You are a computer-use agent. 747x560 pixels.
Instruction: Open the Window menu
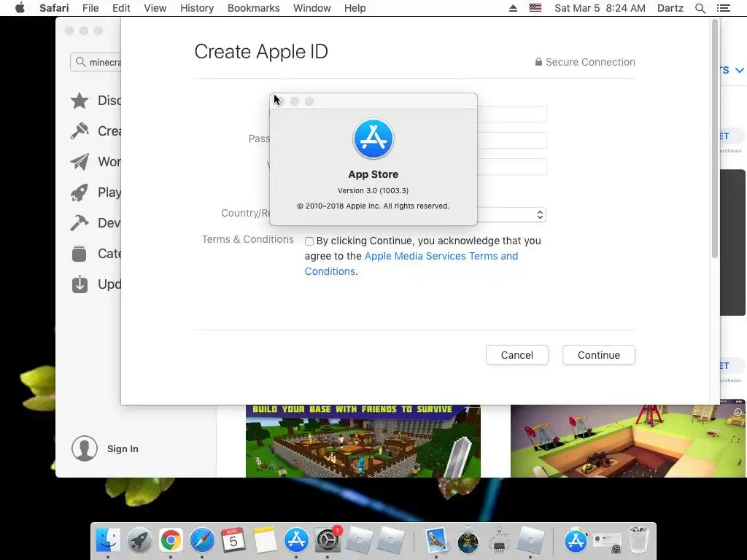(312, 8)
